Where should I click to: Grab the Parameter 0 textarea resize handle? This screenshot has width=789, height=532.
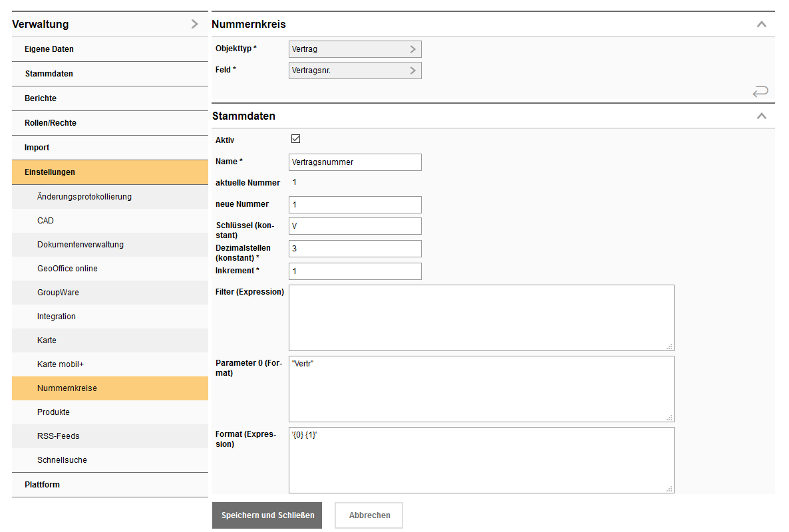click(x=670, y=418)
